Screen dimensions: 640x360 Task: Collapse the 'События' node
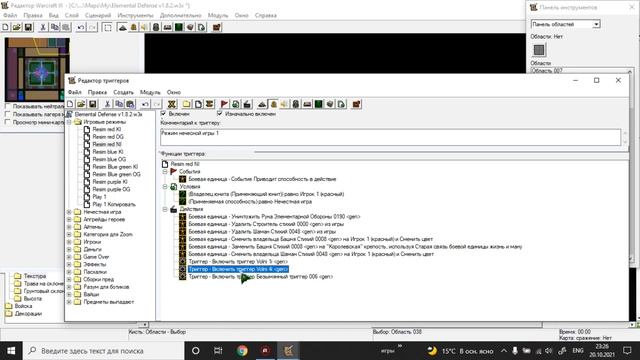pyautogui.click(x=165, y=171)
